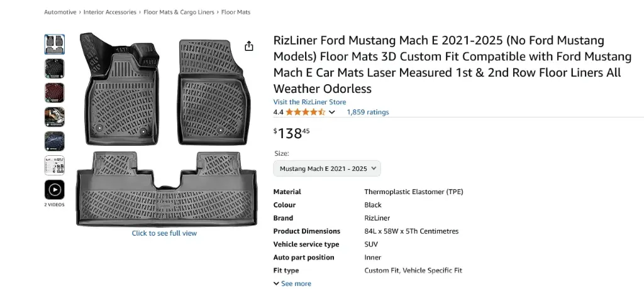Click to see full view link
Screen dimensions: 644x289
coord(164,233)
